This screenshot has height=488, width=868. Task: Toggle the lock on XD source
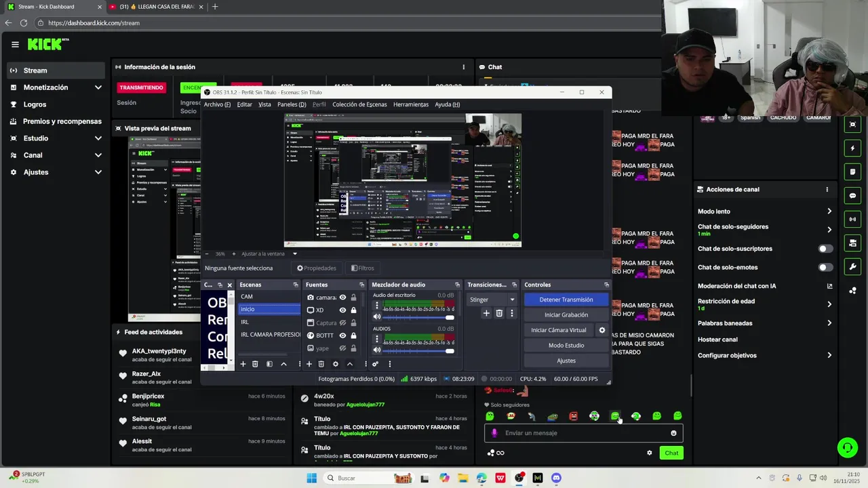click(353, 310)
